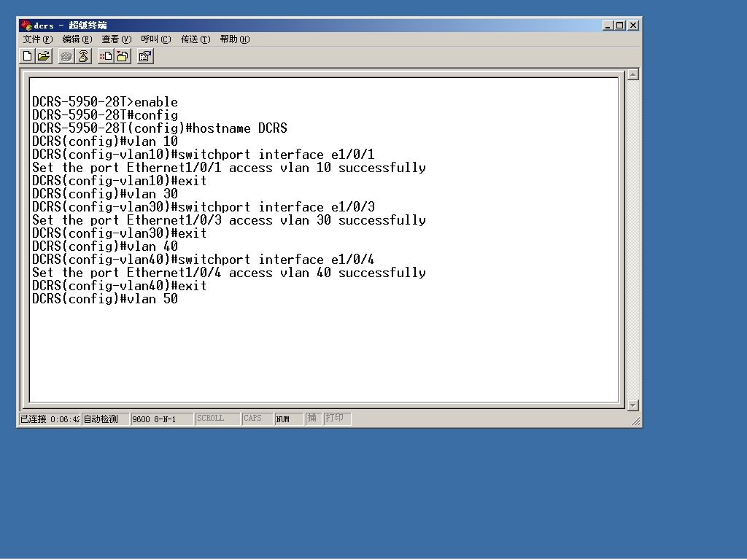
Task: Close the dcrs terminal window
Action: click(633, 26)
